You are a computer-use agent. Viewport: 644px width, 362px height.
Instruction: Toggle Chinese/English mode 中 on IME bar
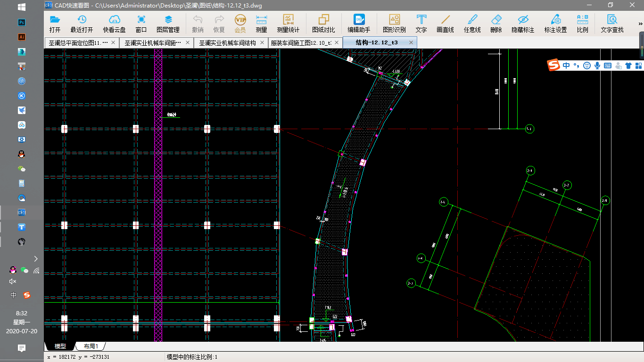(566, 66)
